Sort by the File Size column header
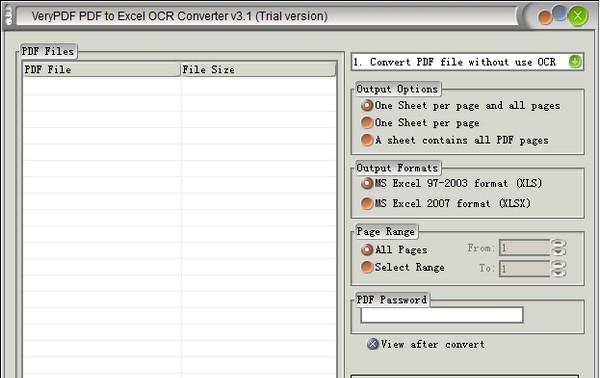This screenshot has height=378, width=600. pos(258,70)
